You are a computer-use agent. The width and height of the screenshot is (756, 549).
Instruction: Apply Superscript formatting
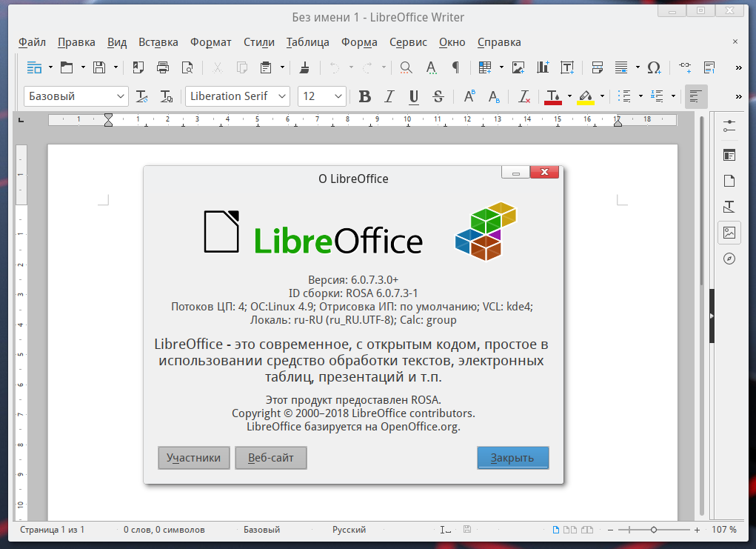[x=469, y=96]
